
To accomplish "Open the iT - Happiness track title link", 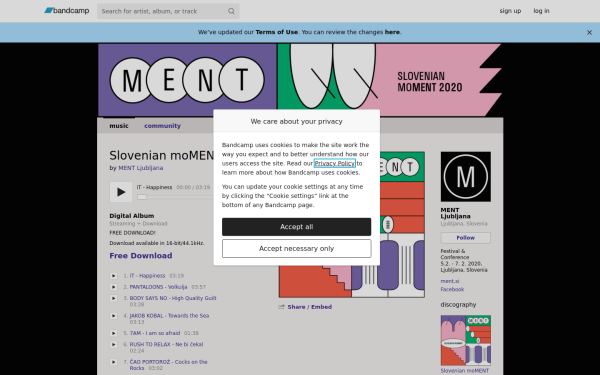I will click(147, 276).
